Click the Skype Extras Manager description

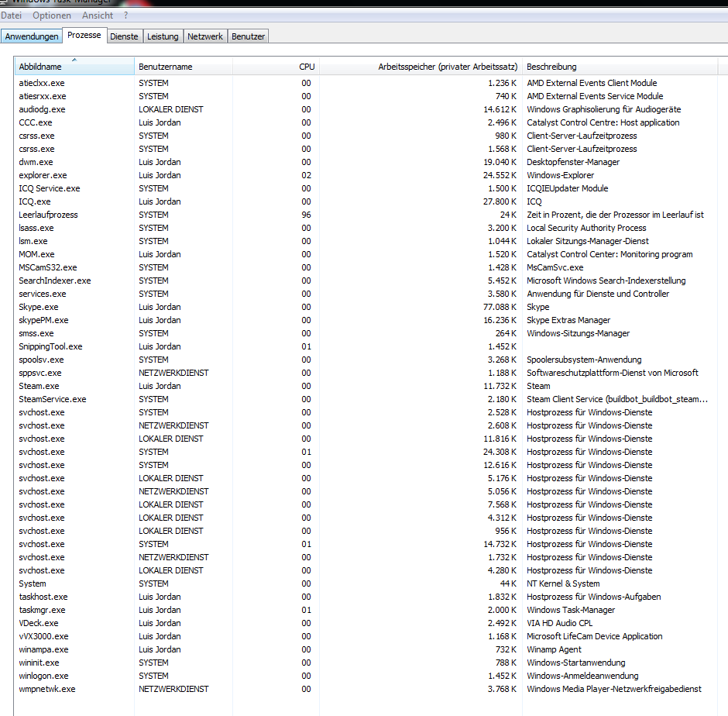click(x=568, y=320)
